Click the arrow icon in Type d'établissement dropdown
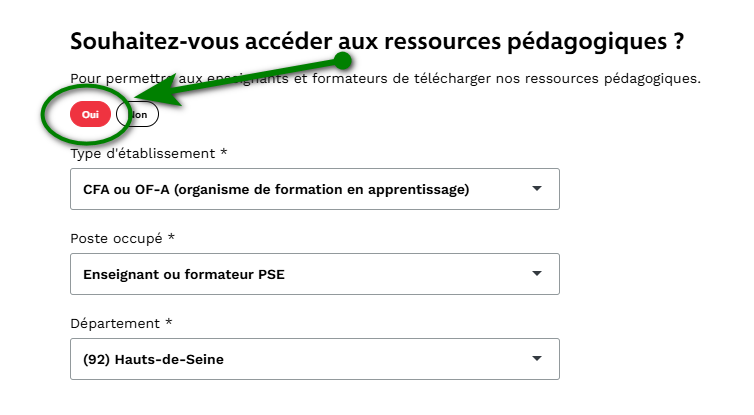754x415 pixels. 537,188
